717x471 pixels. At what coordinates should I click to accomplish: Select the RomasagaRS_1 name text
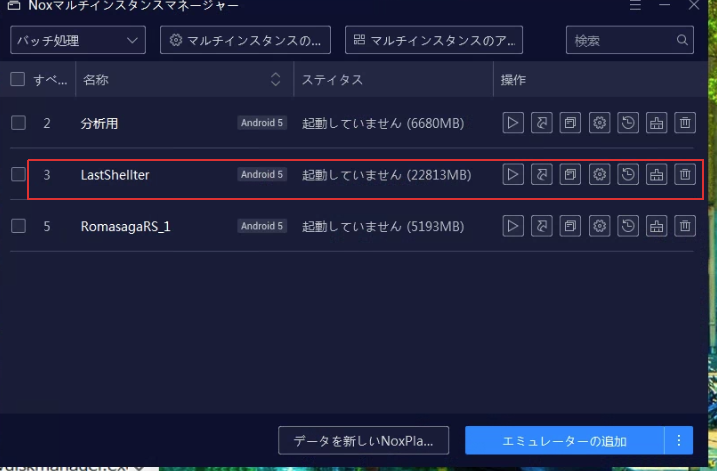(x=125, y=226)
